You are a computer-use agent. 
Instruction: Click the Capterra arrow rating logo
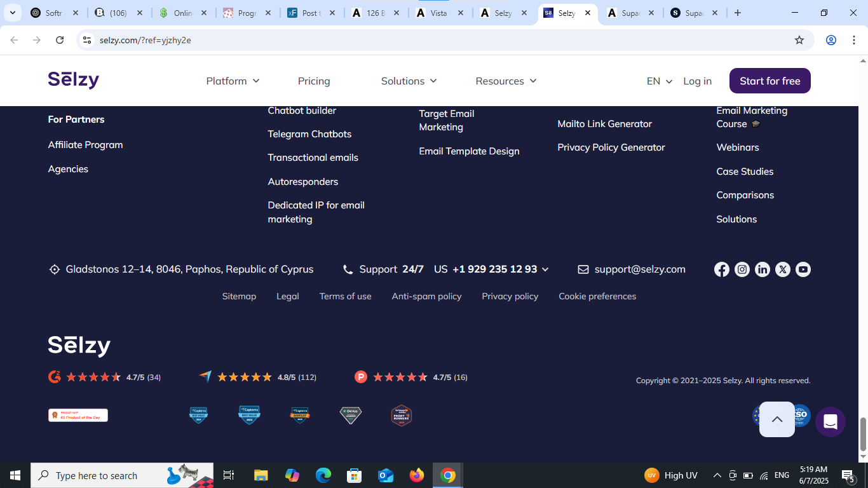[205, 377]
